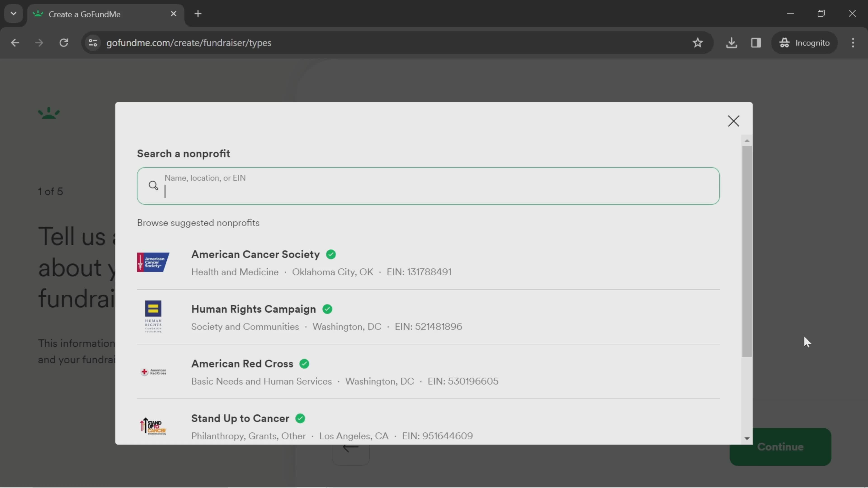868x488 pixels.
Task: Reload the current page
Action: point(64,43)
